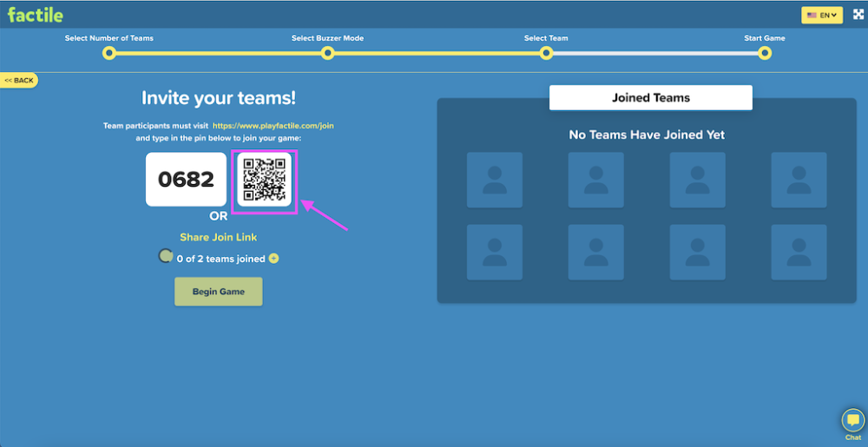
Task: Click the Begin Game button
Action: [219, 292]
